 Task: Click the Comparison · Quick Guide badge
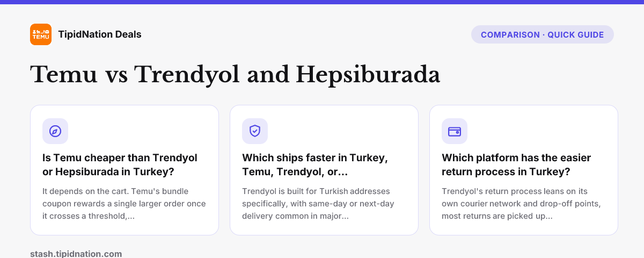point(543,35)
